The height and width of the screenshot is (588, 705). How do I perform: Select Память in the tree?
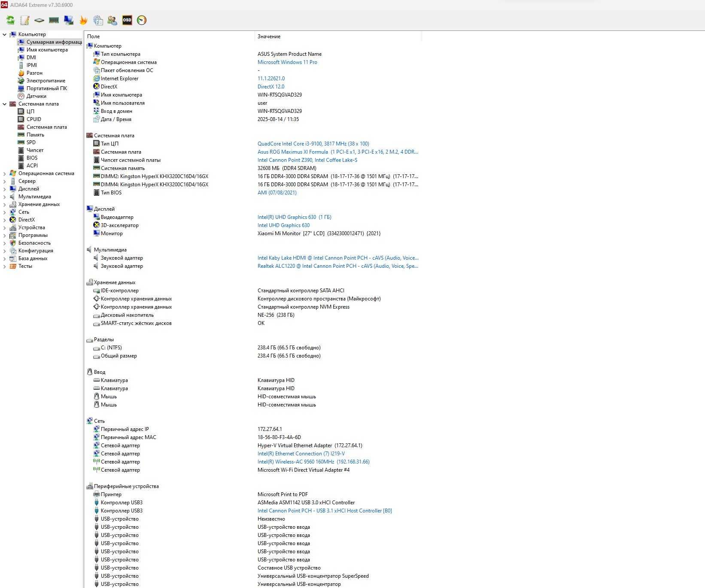coord(35,135)
